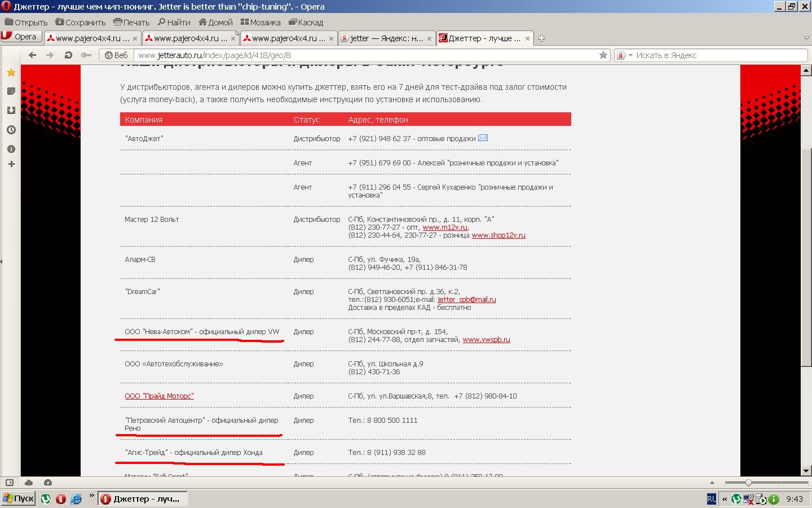The width and height of the screenshot is (812, 508).
Task: Click the password wand key icon
Action: click(x=86, y=55)
